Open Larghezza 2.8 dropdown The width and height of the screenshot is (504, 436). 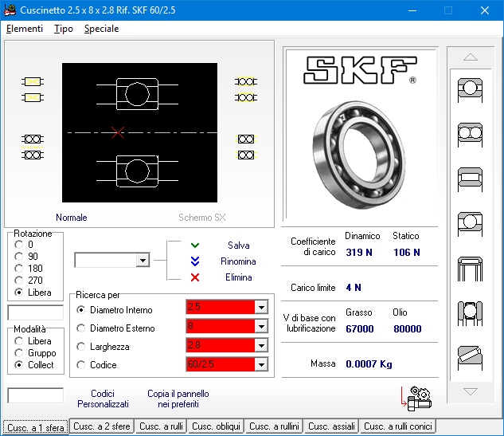tap(261, 346)
